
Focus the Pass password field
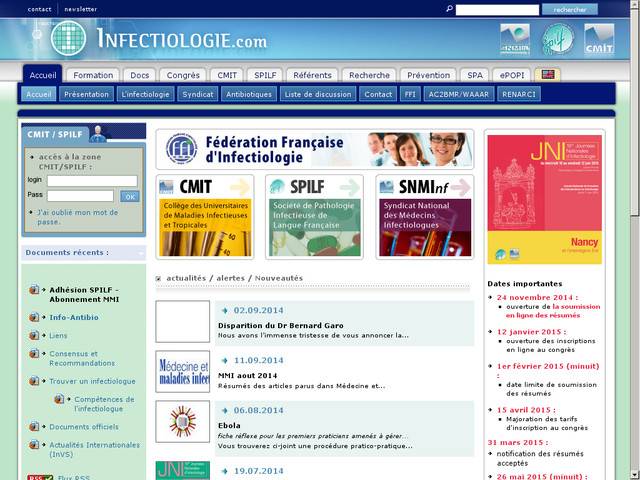[x=80, y=196]
